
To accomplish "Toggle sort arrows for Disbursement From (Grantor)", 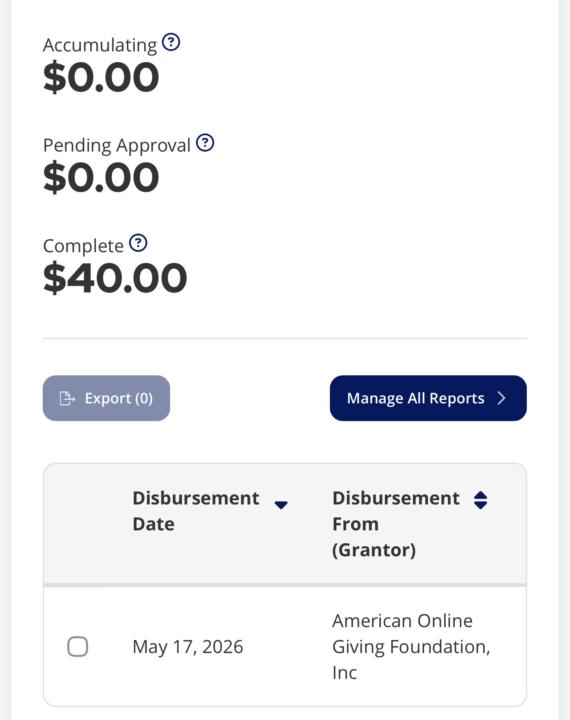I will click(480, 500).
